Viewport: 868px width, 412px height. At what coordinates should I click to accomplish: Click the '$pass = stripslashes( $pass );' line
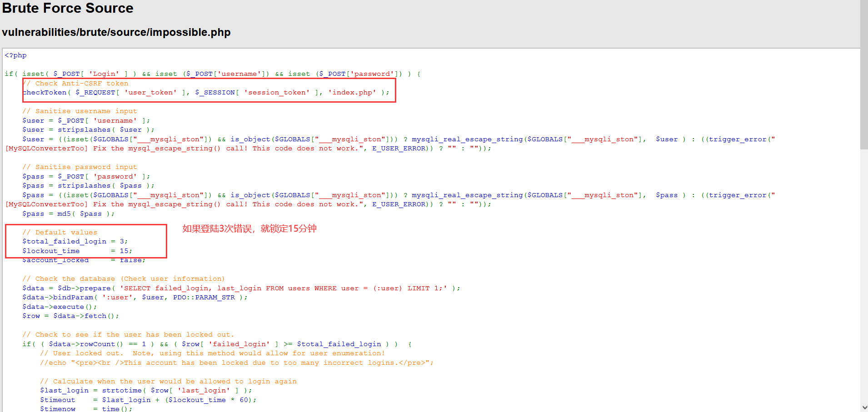(x=89, y=186)
